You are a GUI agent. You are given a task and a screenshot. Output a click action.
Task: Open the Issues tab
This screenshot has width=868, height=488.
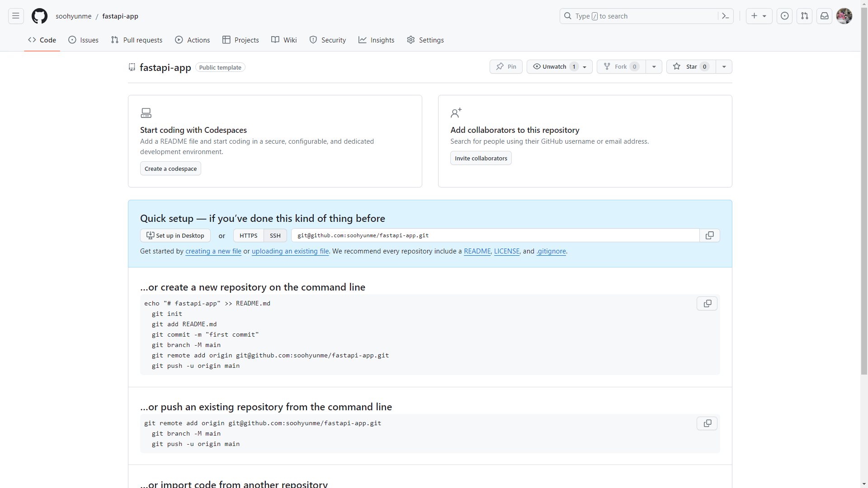click(x=83, y=40)
